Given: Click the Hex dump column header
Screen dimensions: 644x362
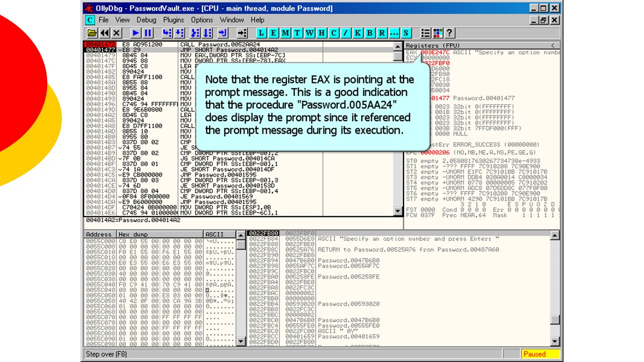Looking at the screenshot, I should coord(160,234).
